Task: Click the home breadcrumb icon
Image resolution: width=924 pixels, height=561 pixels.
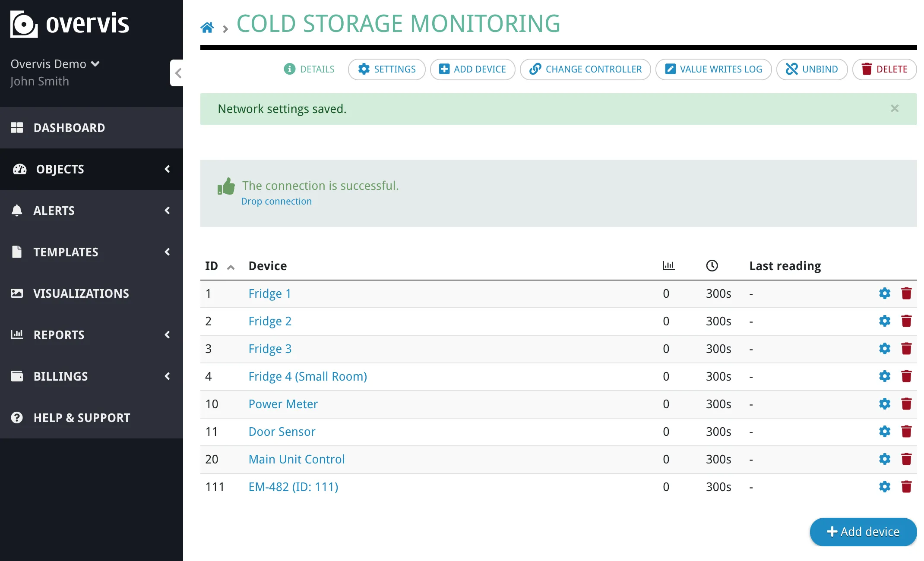Action: pos(207,28)
